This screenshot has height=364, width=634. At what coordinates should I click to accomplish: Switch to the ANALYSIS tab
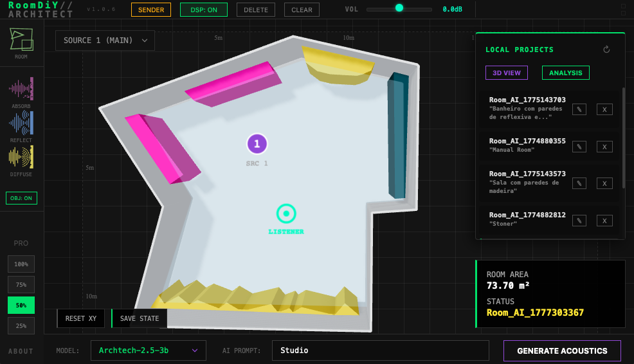pos(565,73)
